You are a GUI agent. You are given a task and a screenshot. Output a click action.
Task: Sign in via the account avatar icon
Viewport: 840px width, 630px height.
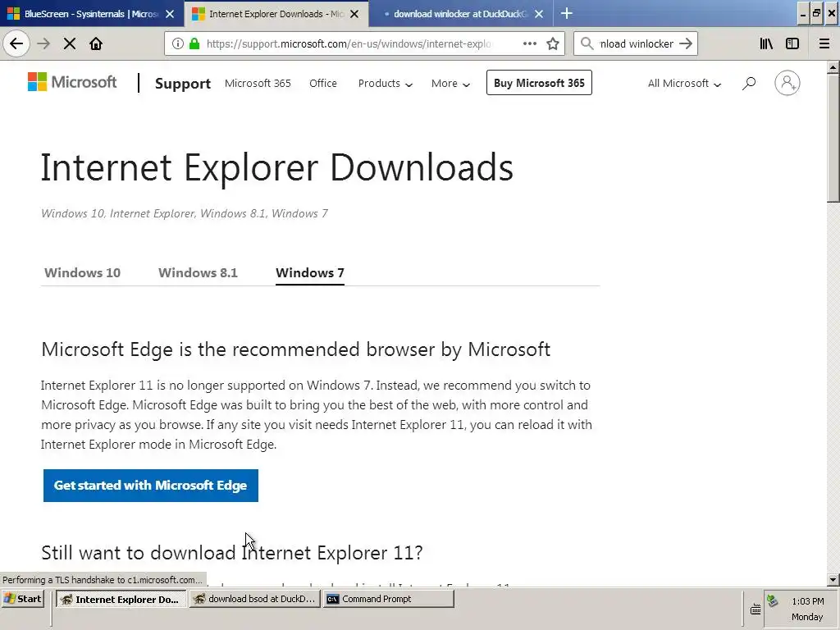coord(787,83)
